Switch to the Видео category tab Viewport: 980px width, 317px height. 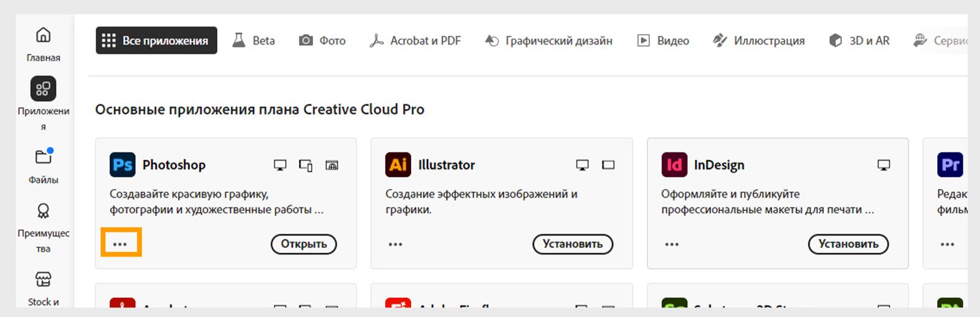[663, 40]
